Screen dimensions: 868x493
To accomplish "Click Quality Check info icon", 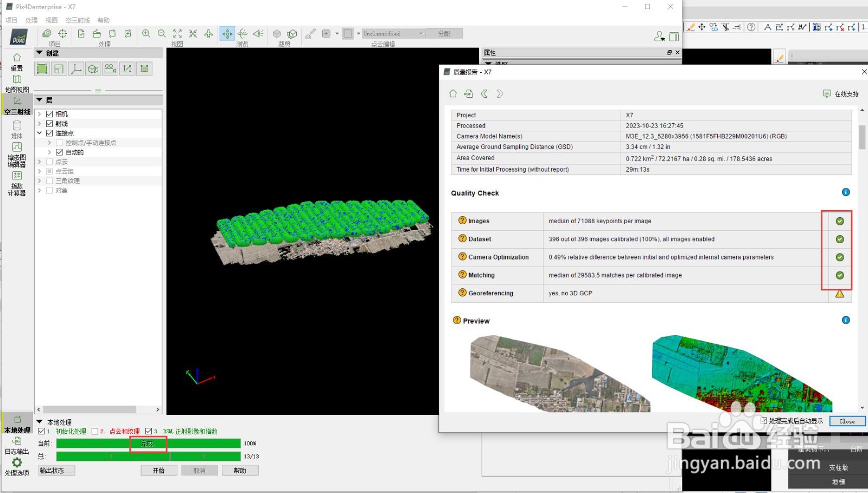I will click(x=846, y=192).
